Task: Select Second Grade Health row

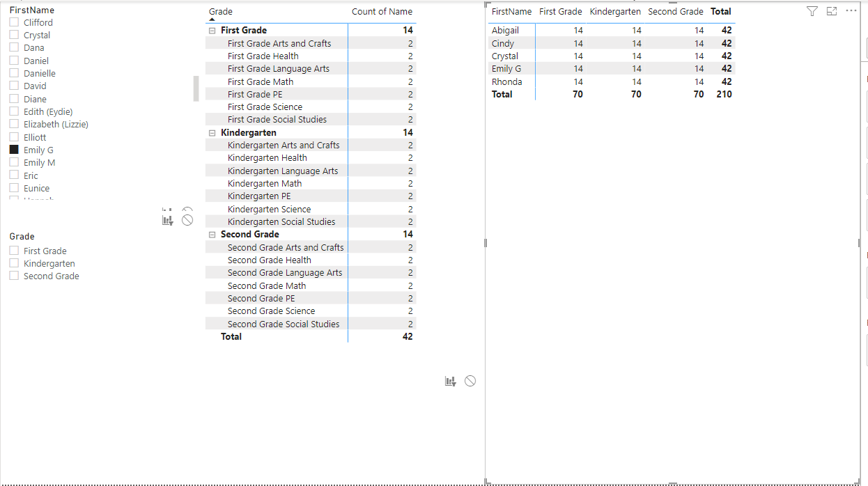Action: (x=311, y=260)
